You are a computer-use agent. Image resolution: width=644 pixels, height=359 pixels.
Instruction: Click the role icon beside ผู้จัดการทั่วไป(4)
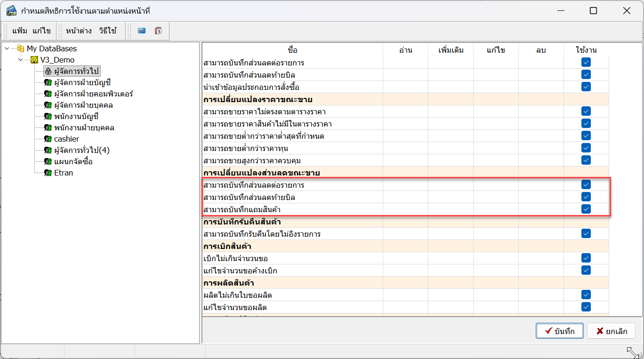[48, 150]
